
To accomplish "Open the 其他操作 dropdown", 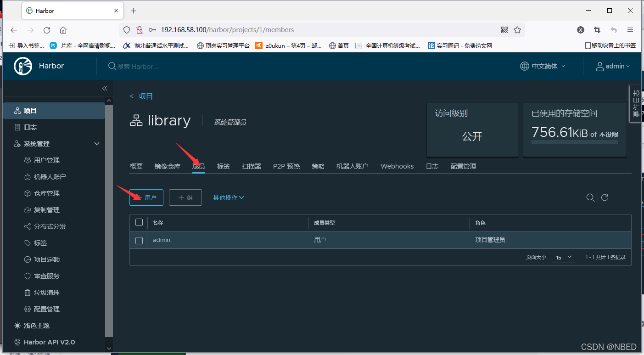I will 229,197.
